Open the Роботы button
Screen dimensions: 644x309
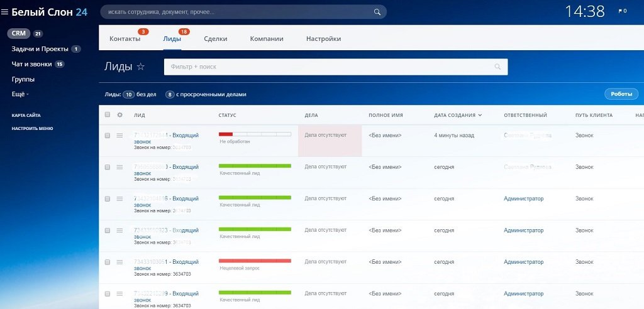point(621,94)
